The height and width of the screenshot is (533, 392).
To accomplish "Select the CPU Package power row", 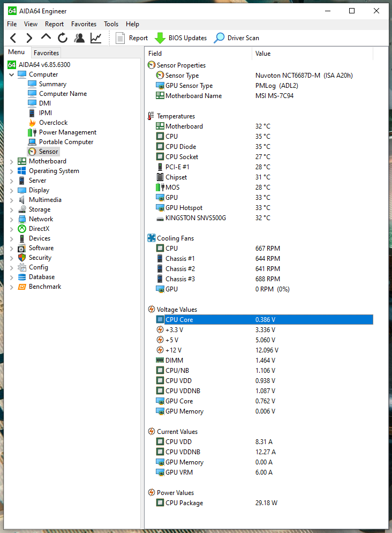I will [x=264, y=503].
